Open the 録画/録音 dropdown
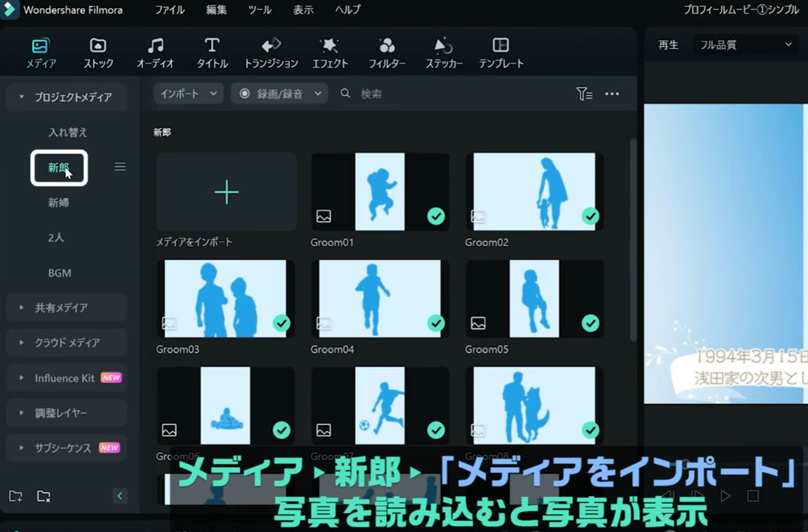 pos(280,93)
